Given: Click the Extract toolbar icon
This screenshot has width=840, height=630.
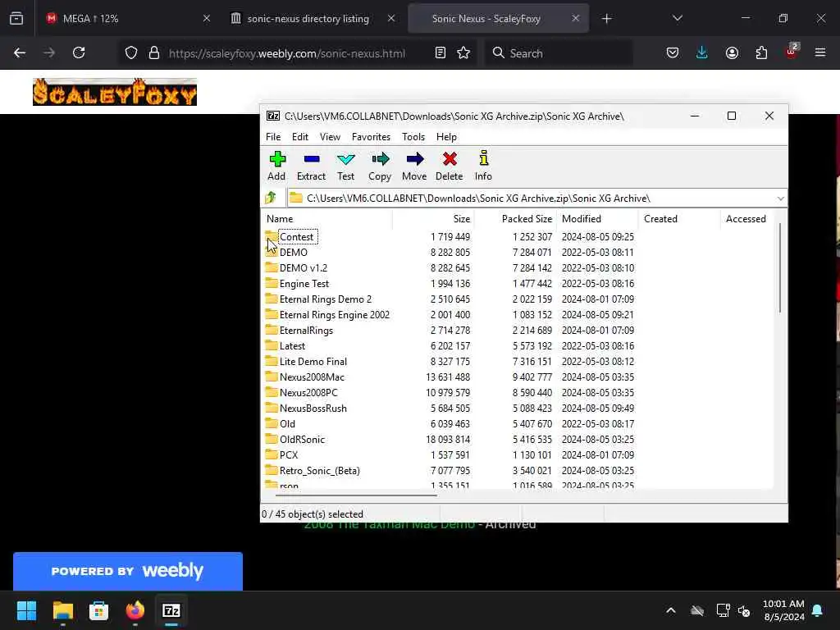Looking at the screenshot, I should pyautogui.click(x=311, y=166).
